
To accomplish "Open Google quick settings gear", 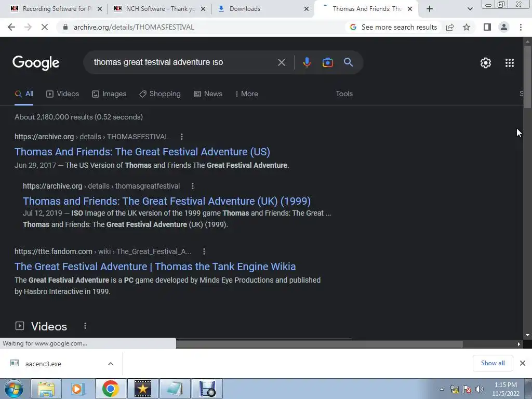I will (486, 63).
